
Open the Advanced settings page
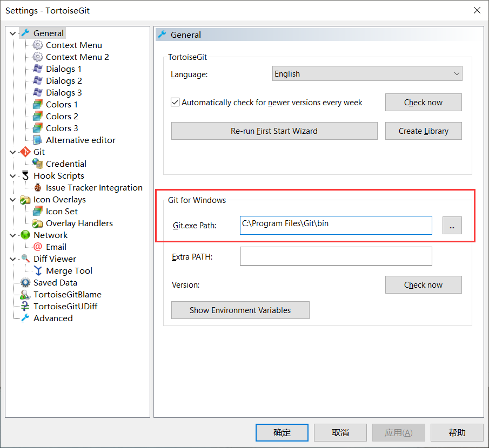pos(53,318)
